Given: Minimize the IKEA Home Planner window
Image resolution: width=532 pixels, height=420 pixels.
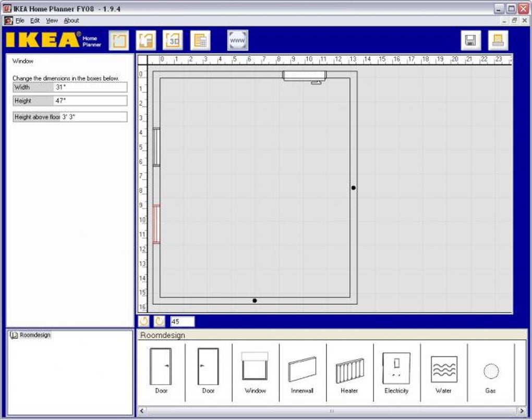Looking at the screenshot, I should pyautogui.click(x=499, y=9).
